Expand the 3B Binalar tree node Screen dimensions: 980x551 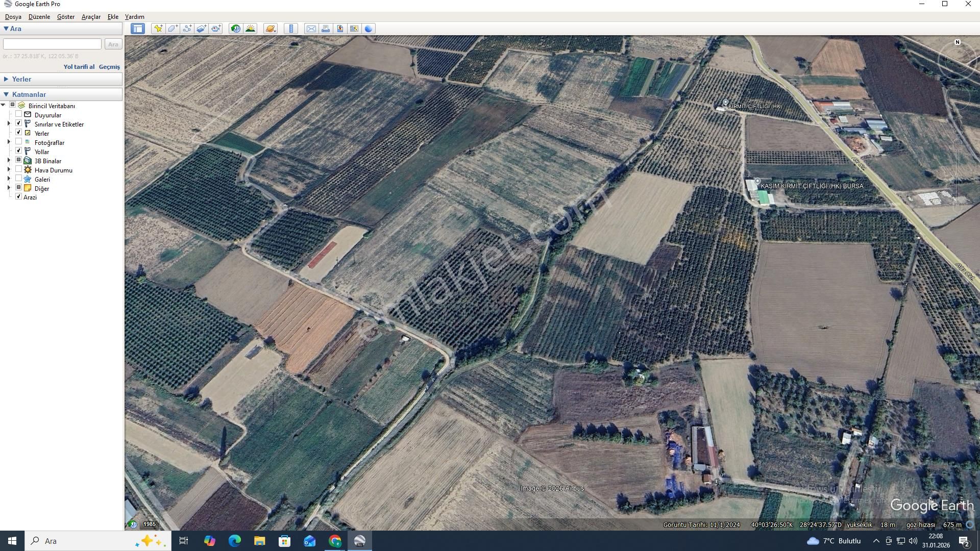pos(9,161)
